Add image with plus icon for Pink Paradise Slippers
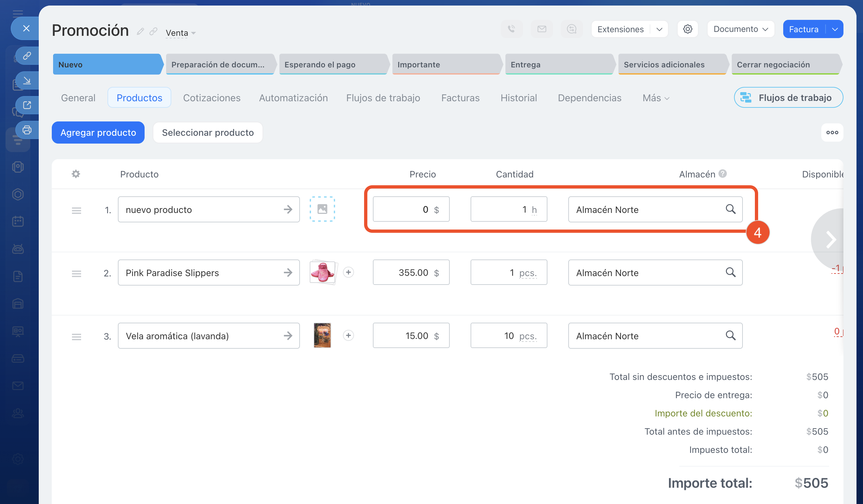863x504 pixels. point(348,273)
